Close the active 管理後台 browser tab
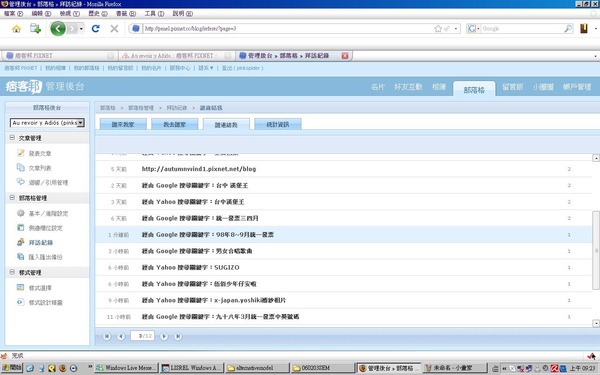This screenshot has width=600, height=375. (345, 56)
